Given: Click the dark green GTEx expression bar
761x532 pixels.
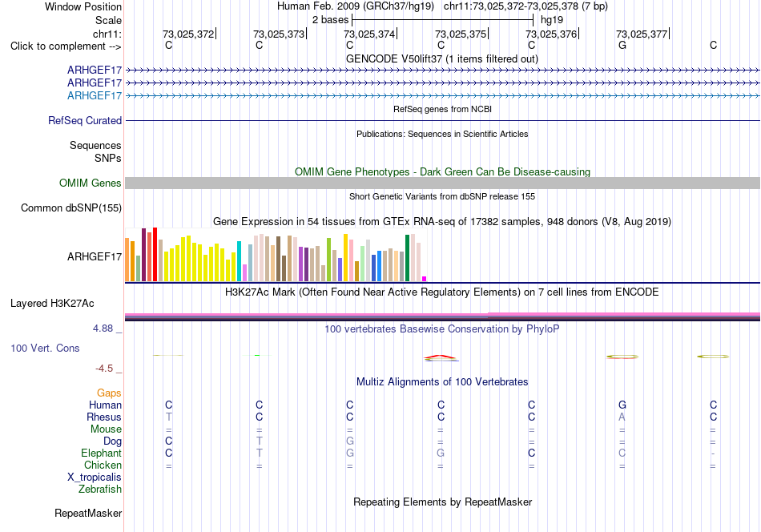Looking at the screenshot, I should click(x=407, y=258).
